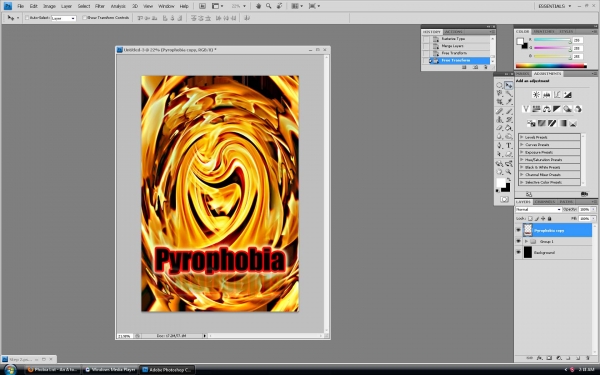The height and width of the screenshot is (375, 600).
Task: Expand the Curves Presets list
Action: (x=521, y=145)
